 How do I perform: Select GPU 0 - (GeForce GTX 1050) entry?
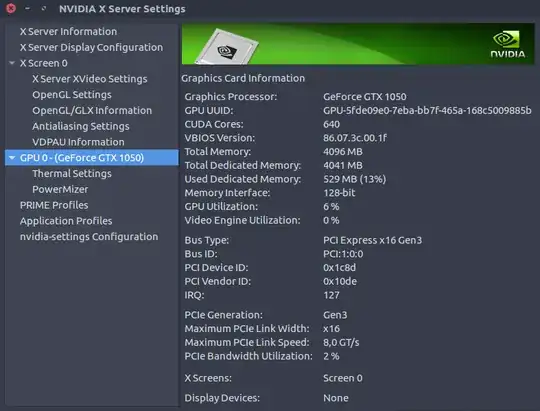(92, 158)
